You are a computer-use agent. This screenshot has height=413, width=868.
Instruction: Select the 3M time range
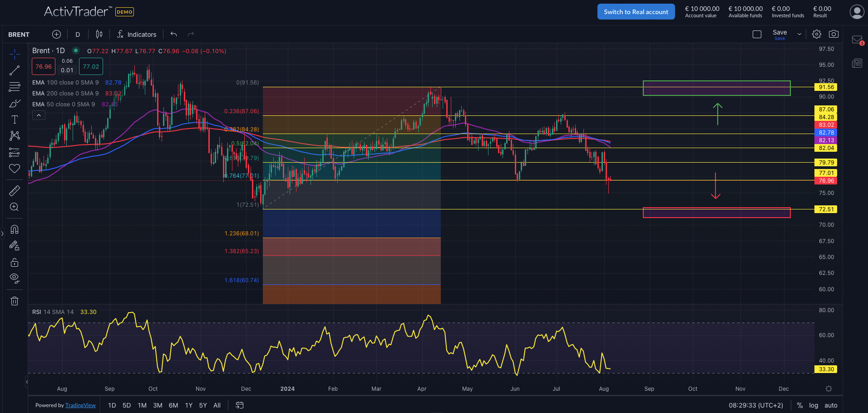tap(158, 405)
